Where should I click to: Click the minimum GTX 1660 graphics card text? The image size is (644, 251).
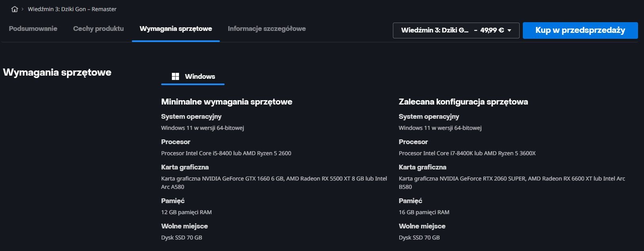(274, 183)
